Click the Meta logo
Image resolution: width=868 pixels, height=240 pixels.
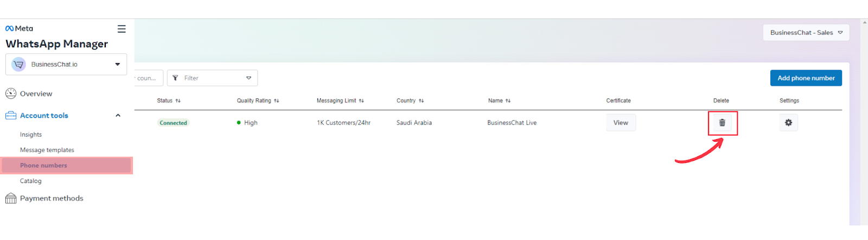[x=19, y=28]
